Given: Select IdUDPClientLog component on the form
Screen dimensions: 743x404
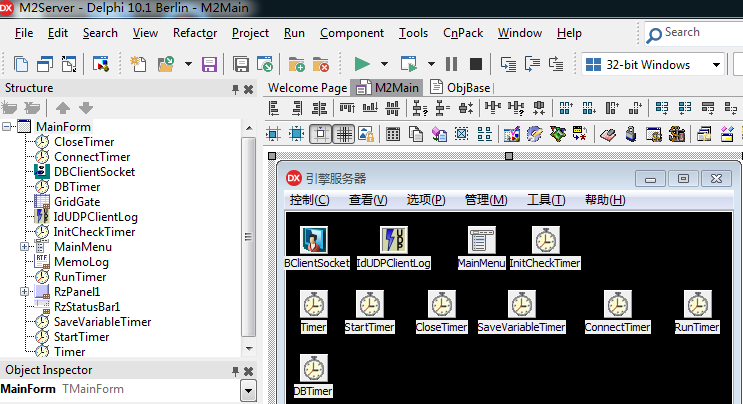Looking at the screenshot, I should [393, 240].
